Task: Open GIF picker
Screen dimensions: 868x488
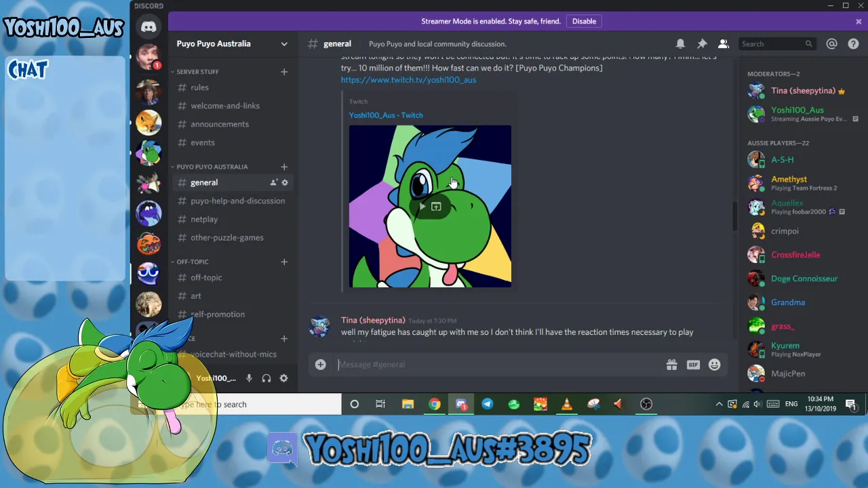Action: (x=693, y=365)
